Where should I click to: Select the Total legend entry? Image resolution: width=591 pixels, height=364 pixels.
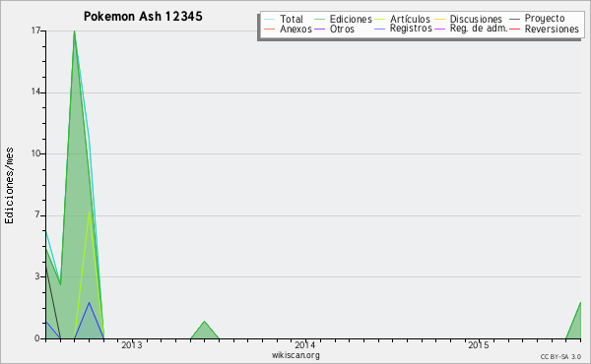click(284, 19)
